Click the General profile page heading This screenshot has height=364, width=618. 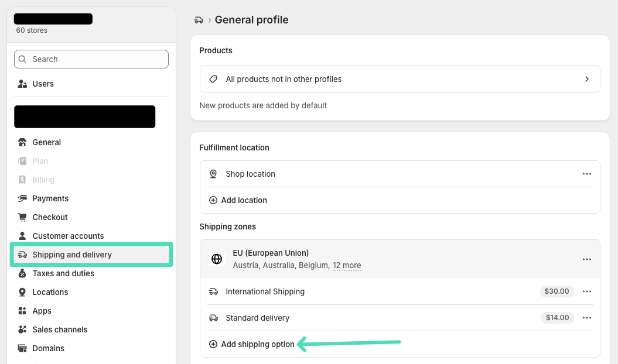pyautogui.click(x=251, y=20)
